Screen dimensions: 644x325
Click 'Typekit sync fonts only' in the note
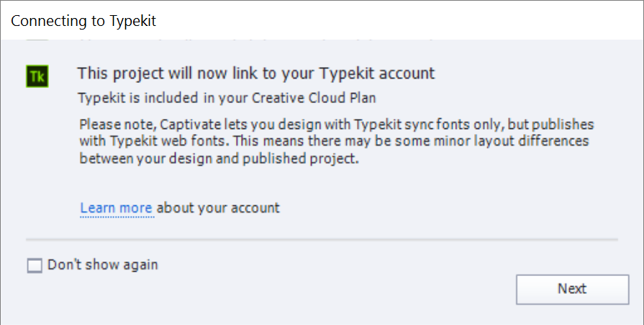pyautogui.click(x=438, y=123)
